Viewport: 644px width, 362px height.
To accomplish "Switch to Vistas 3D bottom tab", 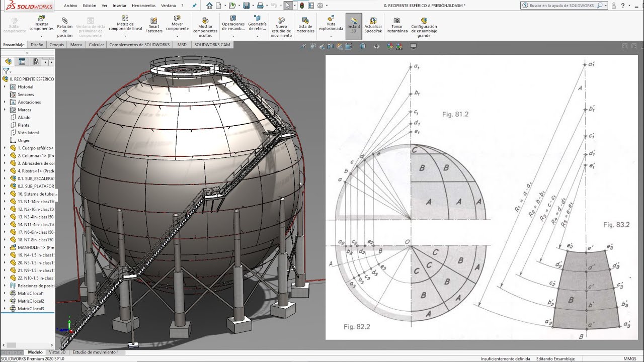I will click(x=57, y=352).
